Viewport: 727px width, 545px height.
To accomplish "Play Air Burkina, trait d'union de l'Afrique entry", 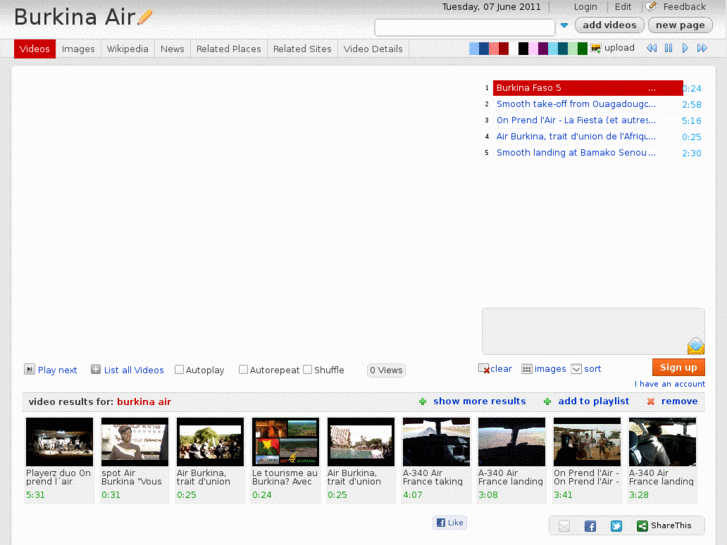I will pyautogui.click(x=576, y=137).
